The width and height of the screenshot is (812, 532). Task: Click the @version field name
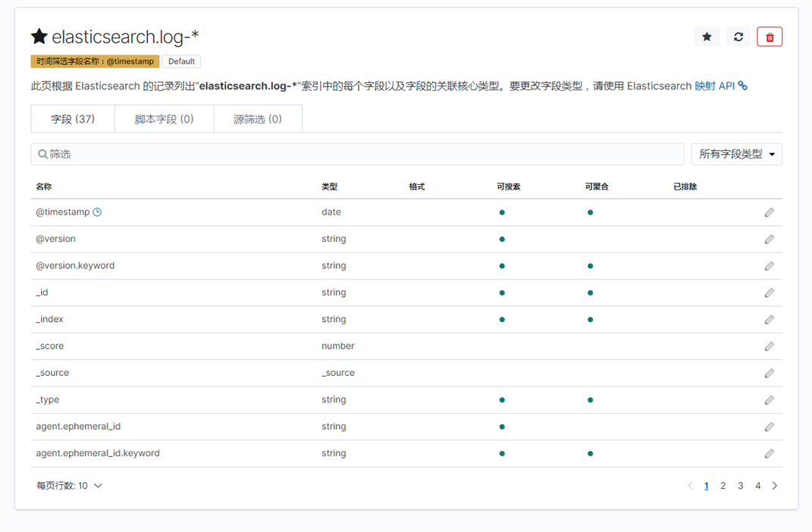point(55,239)
